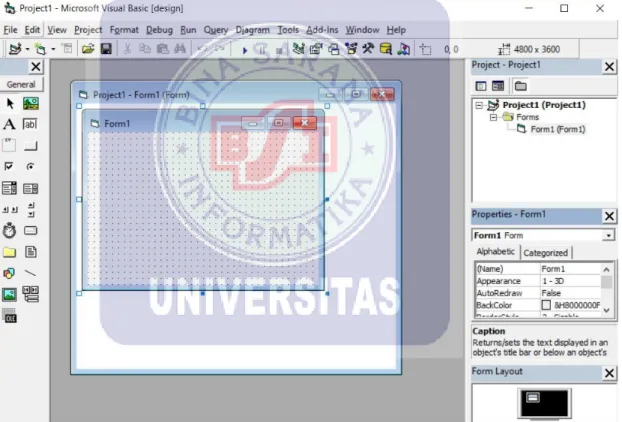Select the PictureBox tool

pos(31,104)
